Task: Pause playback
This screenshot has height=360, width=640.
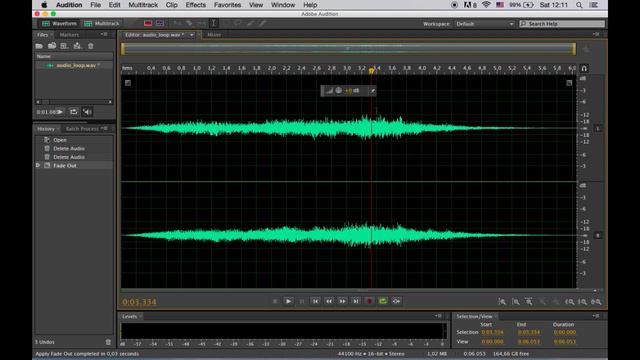Action: pos(302,301)
